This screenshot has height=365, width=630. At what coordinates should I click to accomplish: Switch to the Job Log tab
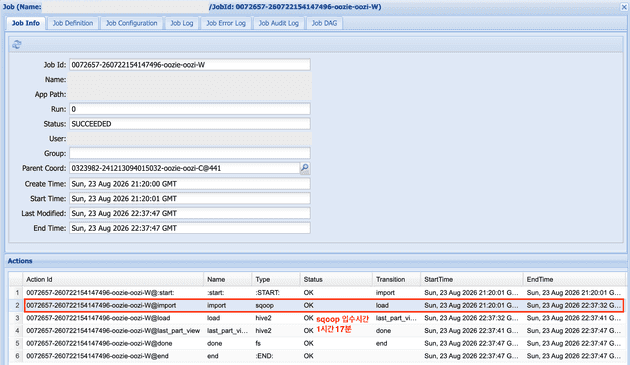[182, 23]
